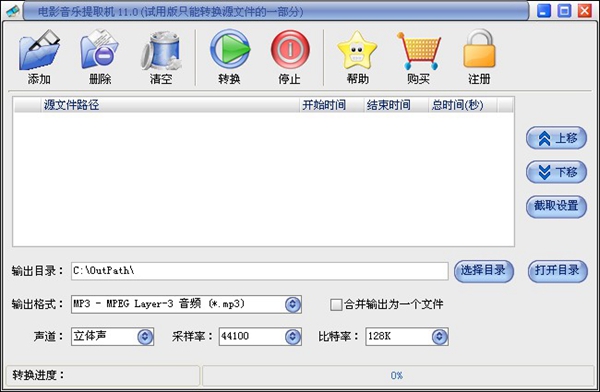Close the 电影音乐提取机 window

[x=585, y=11]
